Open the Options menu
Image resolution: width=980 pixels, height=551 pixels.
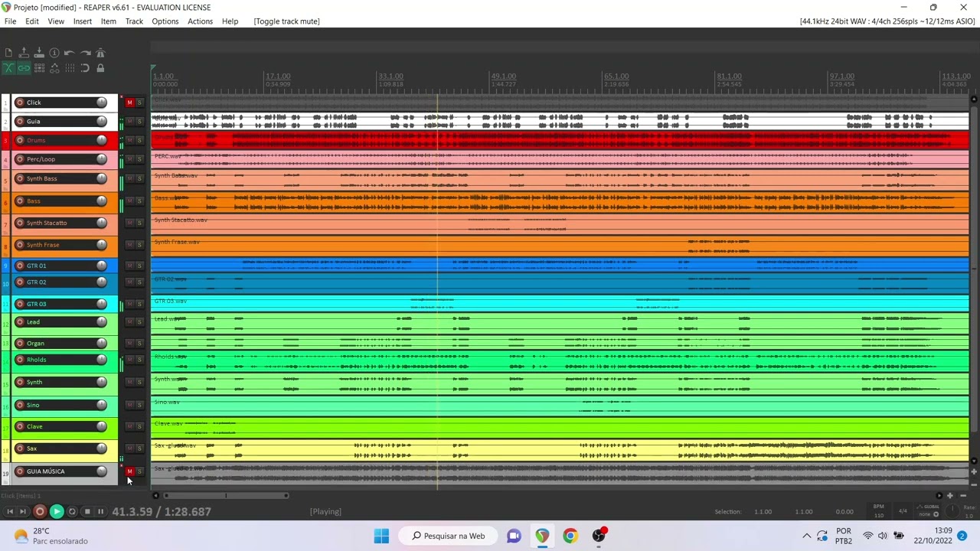165,21
